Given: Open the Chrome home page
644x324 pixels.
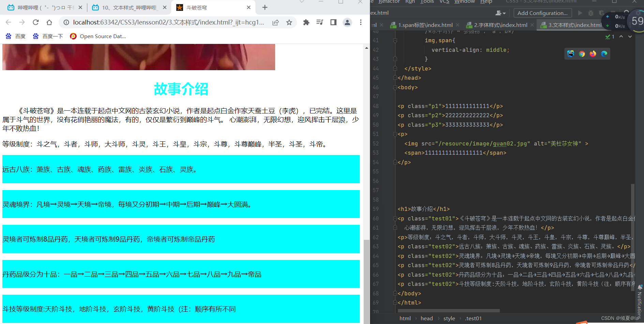Looking at the screenshot, I should pos(49,22).
